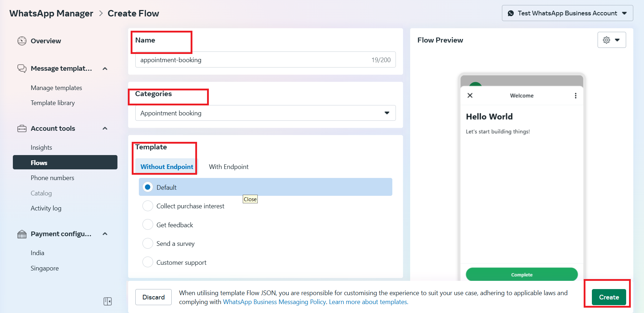Image resolution: width=644 pixels, height=313 pixels.
Task: Collapse the sidebar using the panel icon
Action: pyautogui.click(x=107, y=301)
